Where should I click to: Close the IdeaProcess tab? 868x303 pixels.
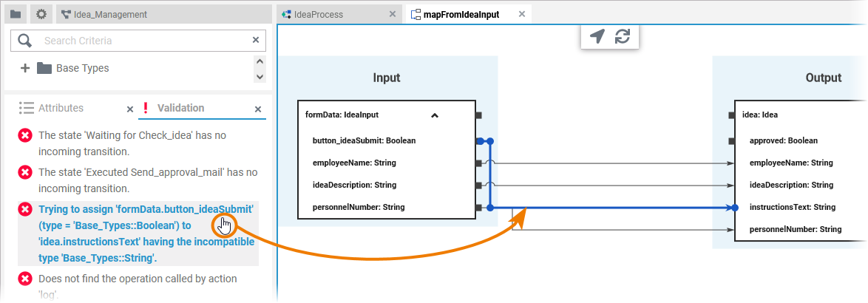click(x=393, y=14)
